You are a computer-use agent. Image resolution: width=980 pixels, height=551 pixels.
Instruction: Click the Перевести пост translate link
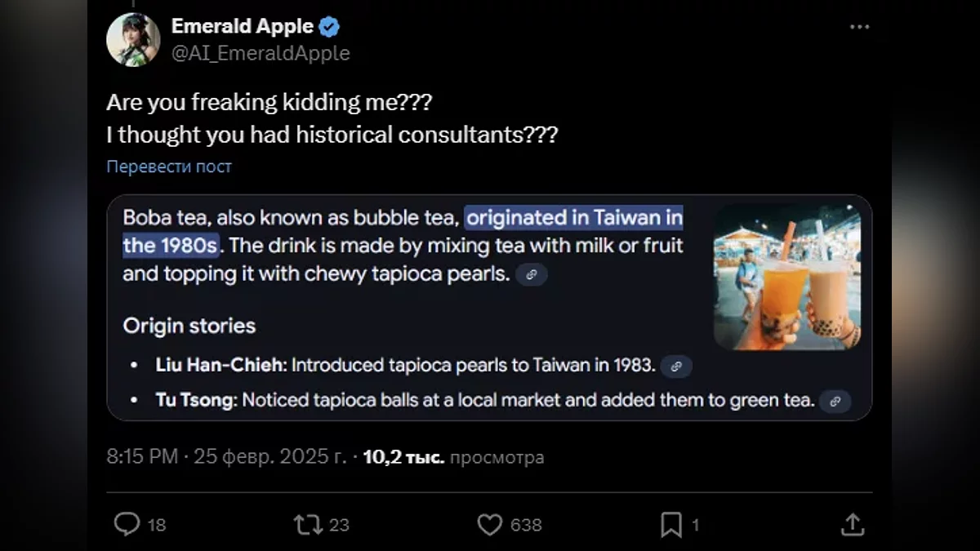[x=169, y=167]
